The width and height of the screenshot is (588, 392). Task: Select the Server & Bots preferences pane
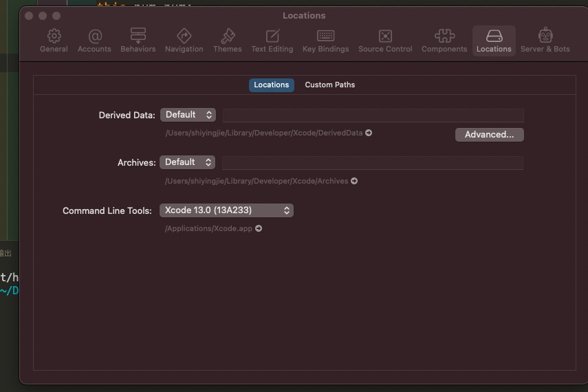pyautogui.click(x=545, y=41)
